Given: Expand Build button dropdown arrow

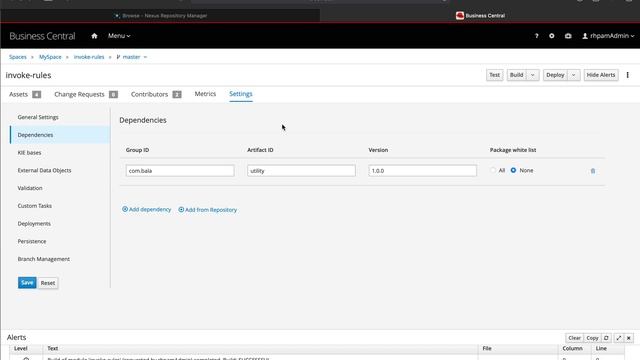Looking at the screenshot, I should pos(532,75).
